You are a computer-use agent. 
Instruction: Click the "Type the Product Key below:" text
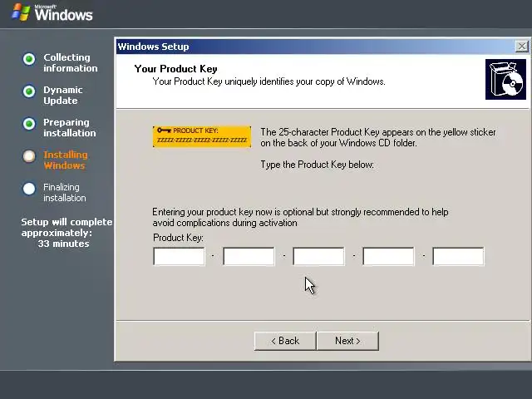317,165
